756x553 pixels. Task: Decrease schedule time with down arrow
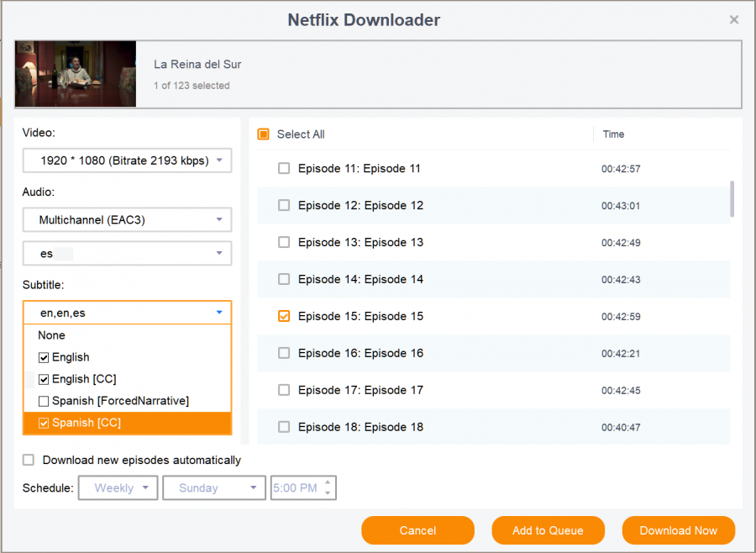[x=328, y=493]
